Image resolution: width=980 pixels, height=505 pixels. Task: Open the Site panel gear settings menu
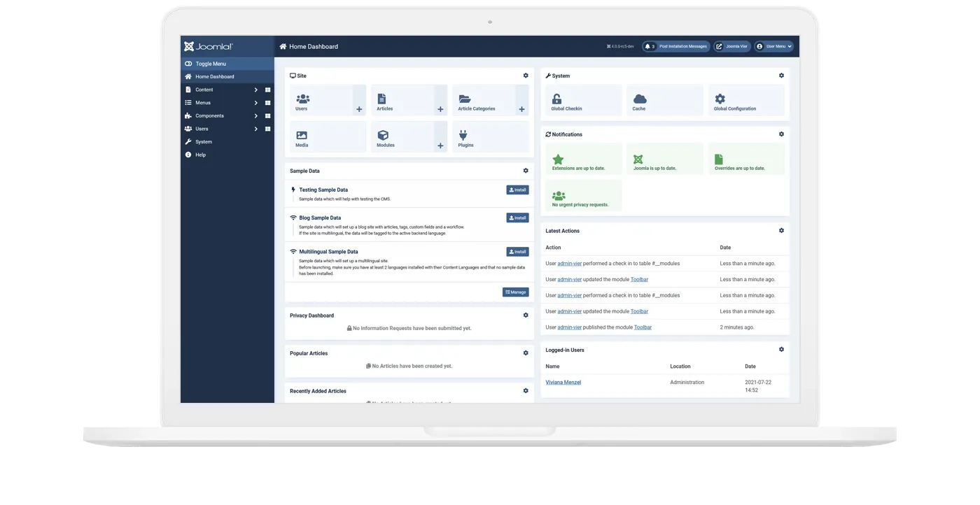point(526,76)
